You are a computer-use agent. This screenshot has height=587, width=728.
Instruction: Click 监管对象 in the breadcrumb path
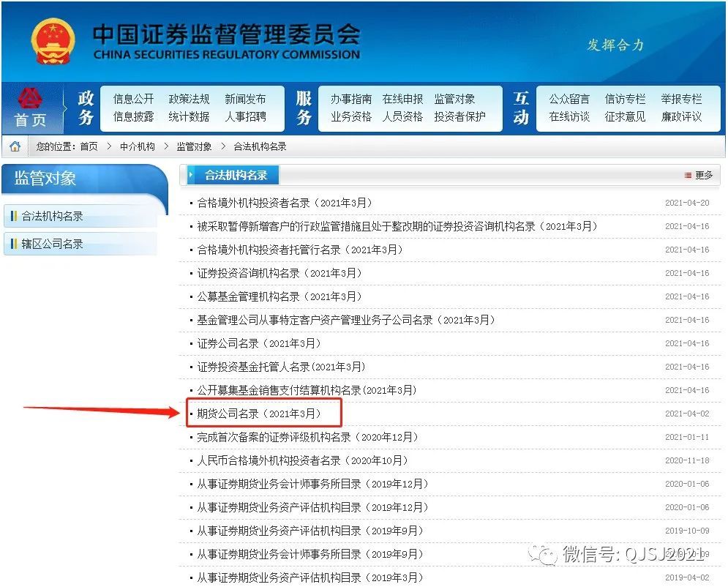pos(194,146)
